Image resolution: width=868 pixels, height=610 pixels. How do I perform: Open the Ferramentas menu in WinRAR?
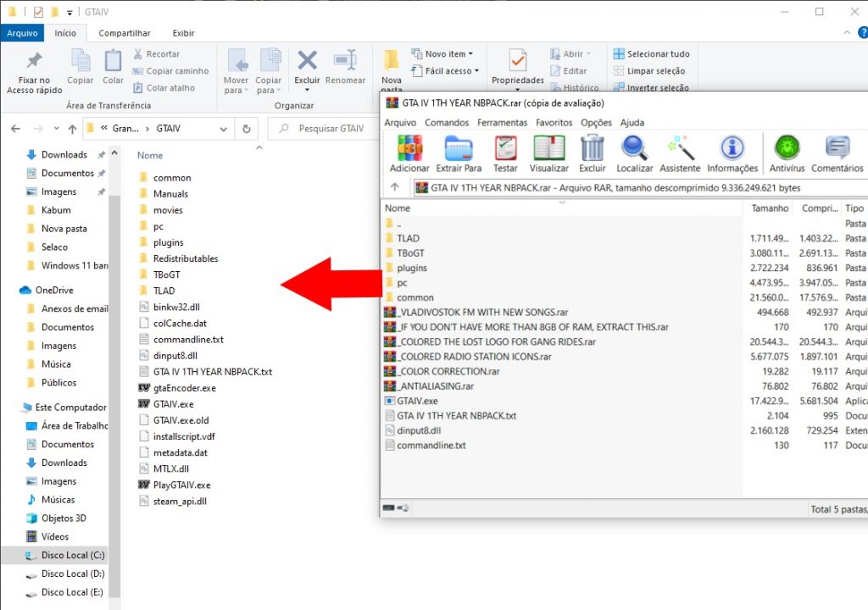pyautogui.click(x=502, y=123)
